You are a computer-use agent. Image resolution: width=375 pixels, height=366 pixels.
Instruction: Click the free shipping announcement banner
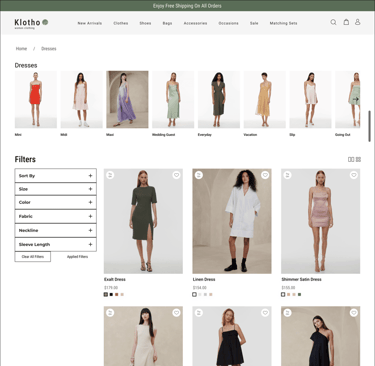point(187,6)
